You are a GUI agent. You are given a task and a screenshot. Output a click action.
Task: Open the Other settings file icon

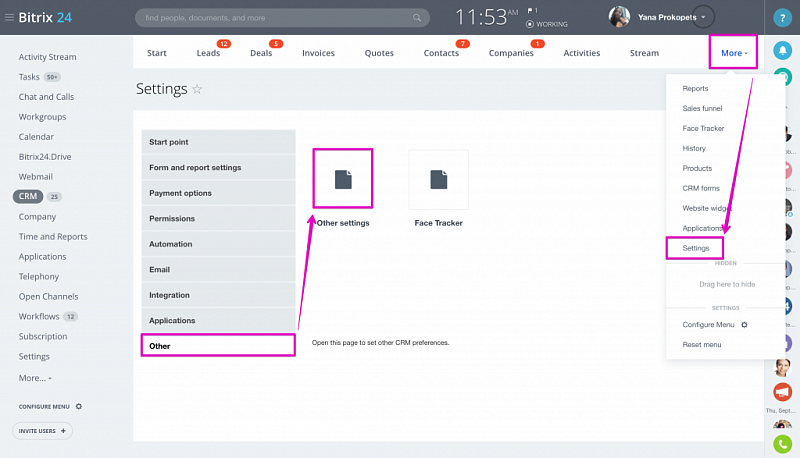tap(343, 178)
